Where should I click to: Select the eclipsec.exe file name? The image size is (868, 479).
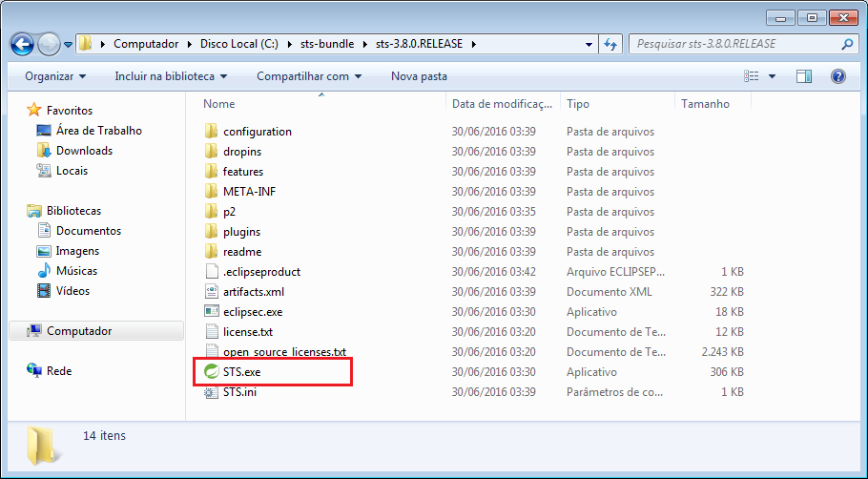(253, 312)
